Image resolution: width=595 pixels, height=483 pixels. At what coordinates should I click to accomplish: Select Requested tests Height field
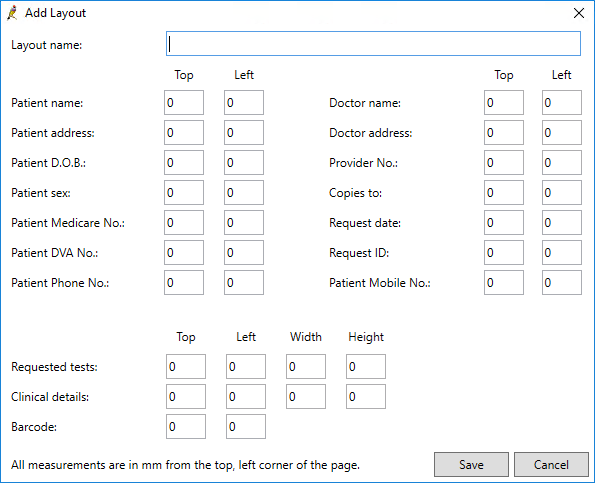click(366, 367)
